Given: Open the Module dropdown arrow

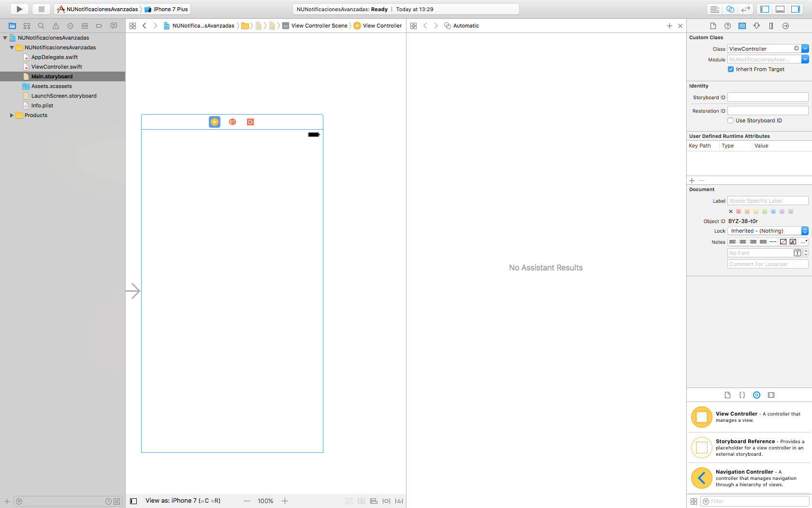Looking at the screenshot, I should click(805, 59).
